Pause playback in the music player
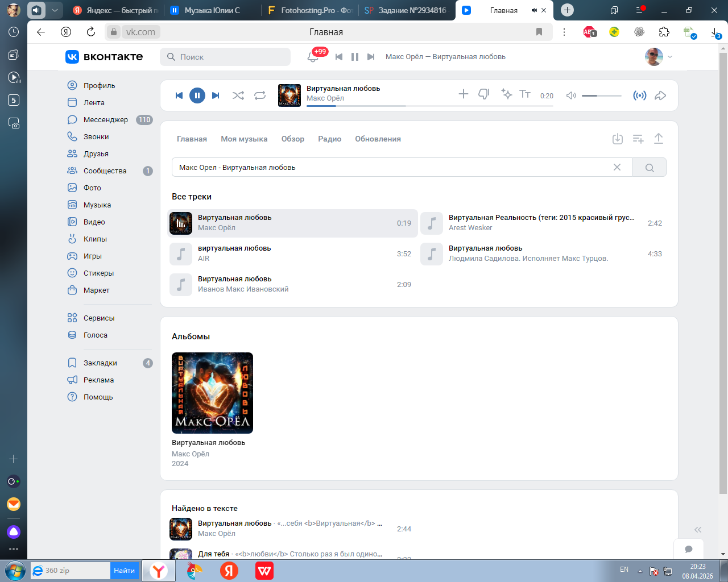Screen dimensions: 728x582 [197, 95]
